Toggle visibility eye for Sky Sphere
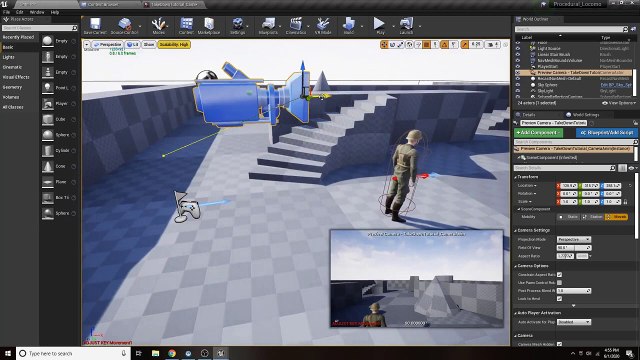640x360 pixels. point(518,84)
